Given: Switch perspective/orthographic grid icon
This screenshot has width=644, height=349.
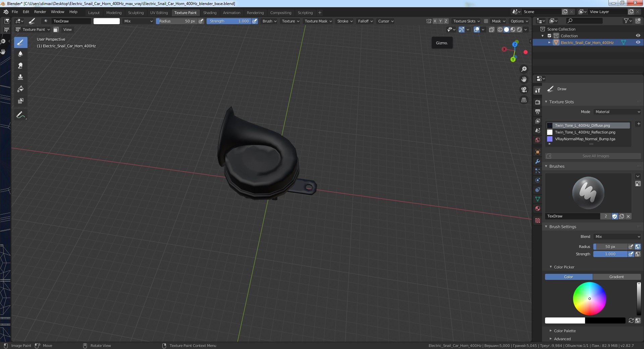Looking at the screenshot, I should (524, 100).
